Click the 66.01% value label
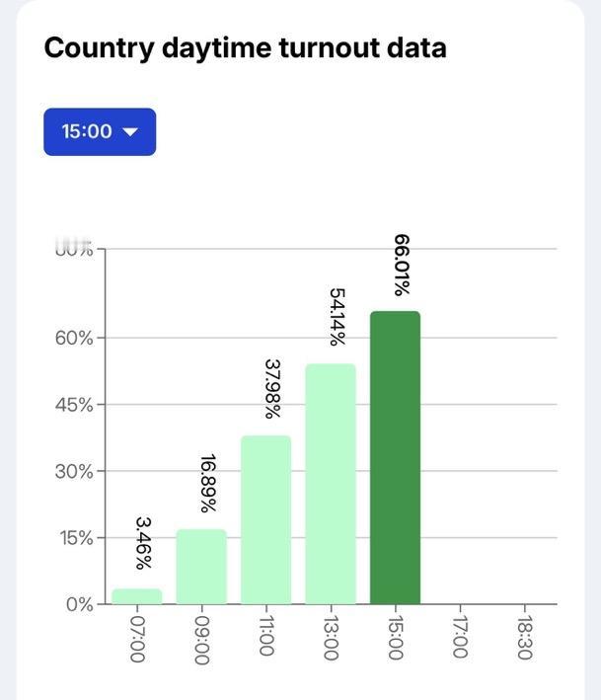Screen dimensions: 601x700 (402, 265)
